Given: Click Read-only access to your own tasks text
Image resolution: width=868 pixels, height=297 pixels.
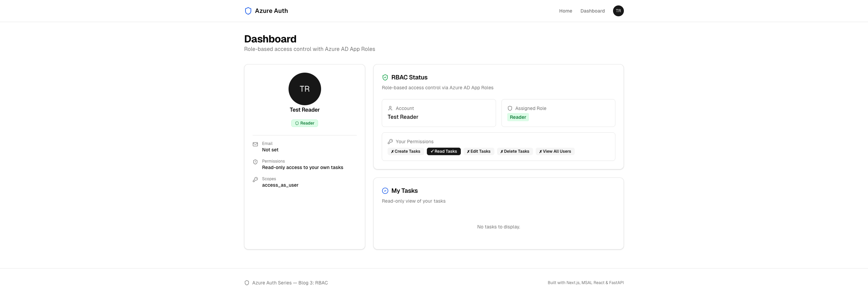Looking at the screenshot, I should 302,167.
